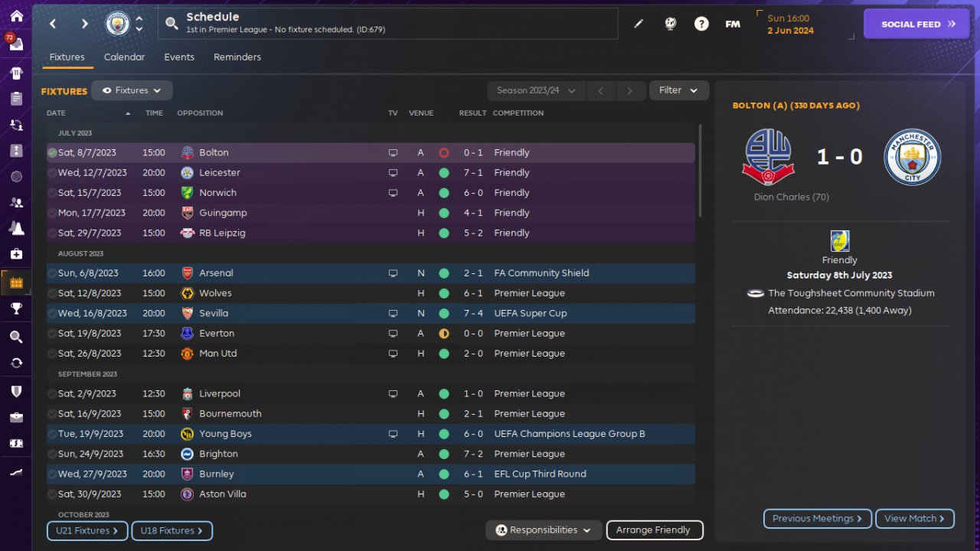The height and width of the screenshot is (551, 980).
Task: Switch to the Reminders tab
Action: 237,57
